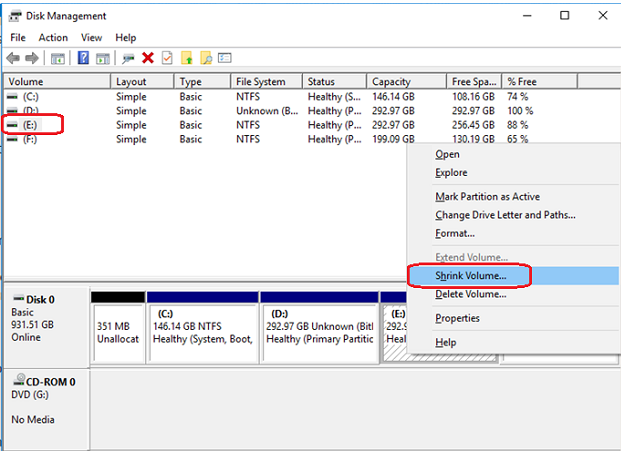Screen dimensions: 621x452
Task: Sort by the Capacity column header
Action: [407, 82]
